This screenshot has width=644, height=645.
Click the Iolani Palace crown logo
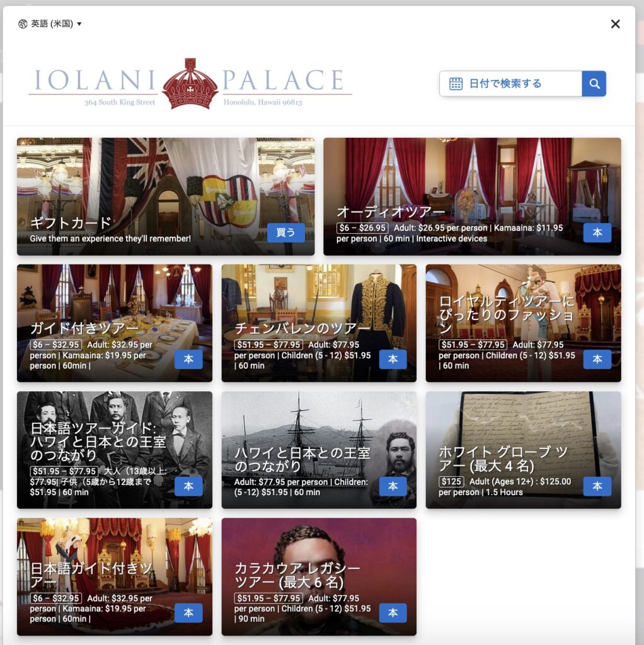(190, 83)
